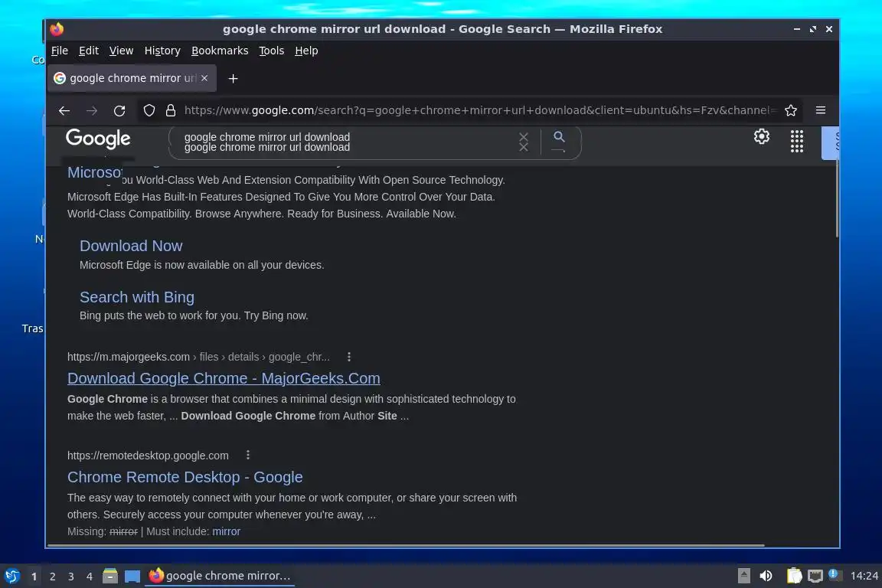Click the notification tray icon
Viewport: 882px width, 588px height.
click(x=835, y=574)
